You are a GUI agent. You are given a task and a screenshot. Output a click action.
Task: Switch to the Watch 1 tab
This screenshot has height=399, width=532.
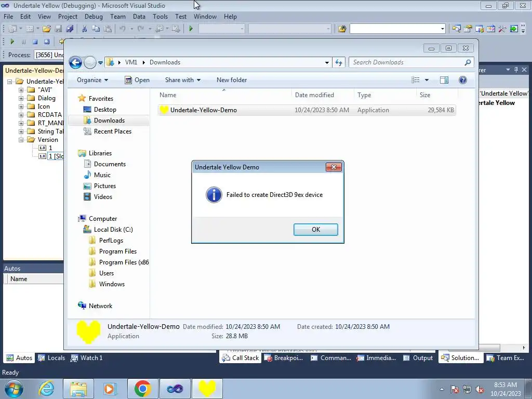[87, 358]
